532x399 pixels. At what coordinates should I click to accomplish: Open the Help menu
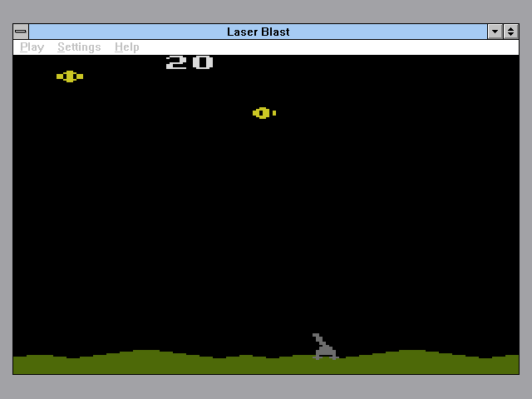point(126,47)
